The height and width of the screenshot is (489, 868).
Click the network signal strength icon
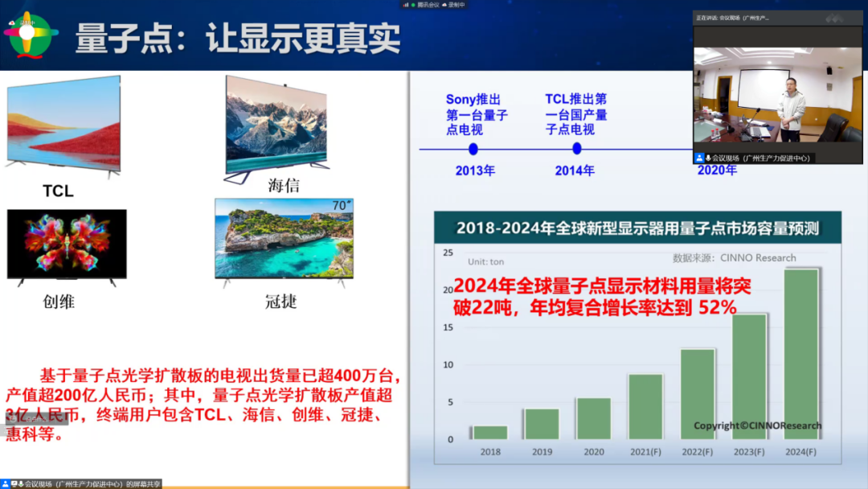[407, 5]
